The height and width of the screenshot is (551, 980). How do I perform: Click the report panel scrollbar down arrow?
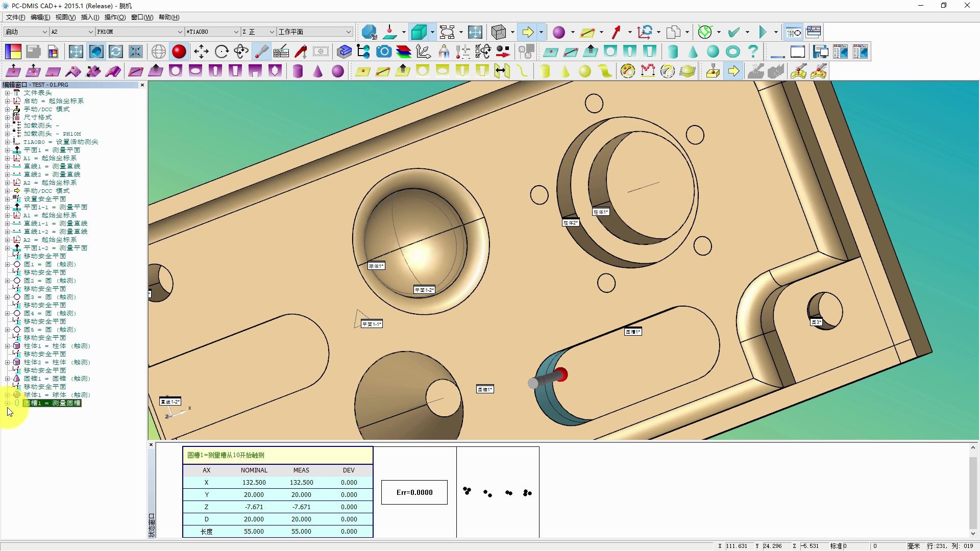pos(973,533)
